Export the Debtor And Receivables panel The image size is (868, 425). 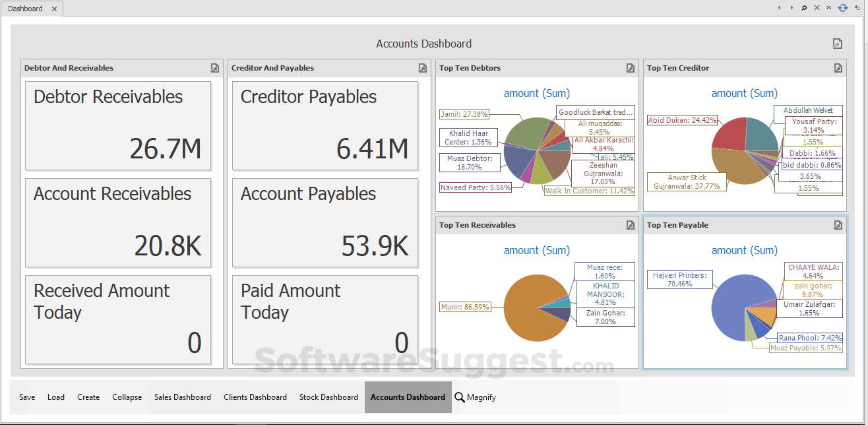[x=214, y=68]
